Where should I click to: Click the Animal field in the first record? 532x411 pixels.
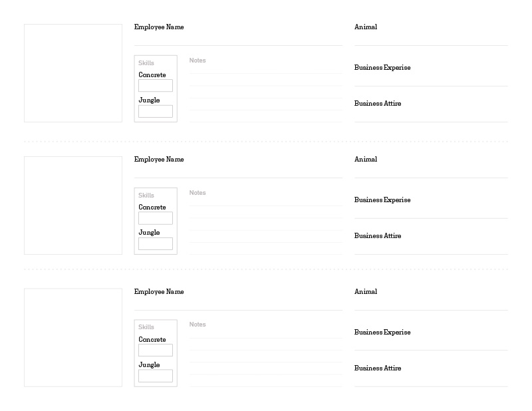(431, 37)
